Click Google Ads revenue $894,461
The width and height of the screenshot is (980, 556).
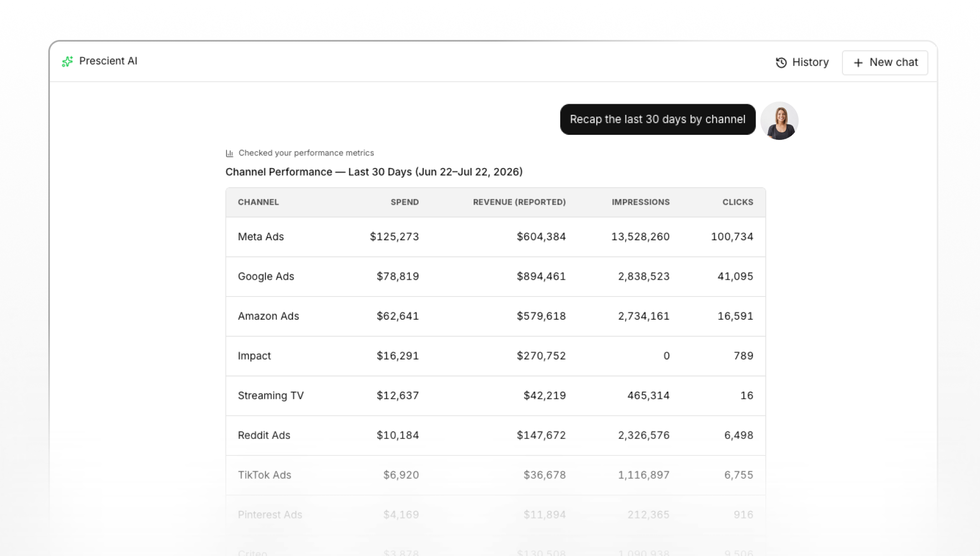(x=541, y=276)
